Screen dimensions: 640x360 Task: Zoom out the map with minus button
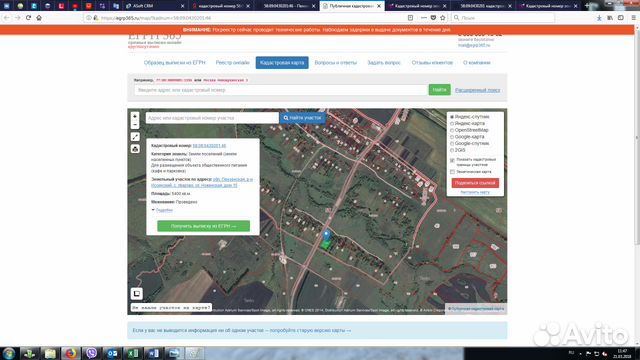point(135,124)
